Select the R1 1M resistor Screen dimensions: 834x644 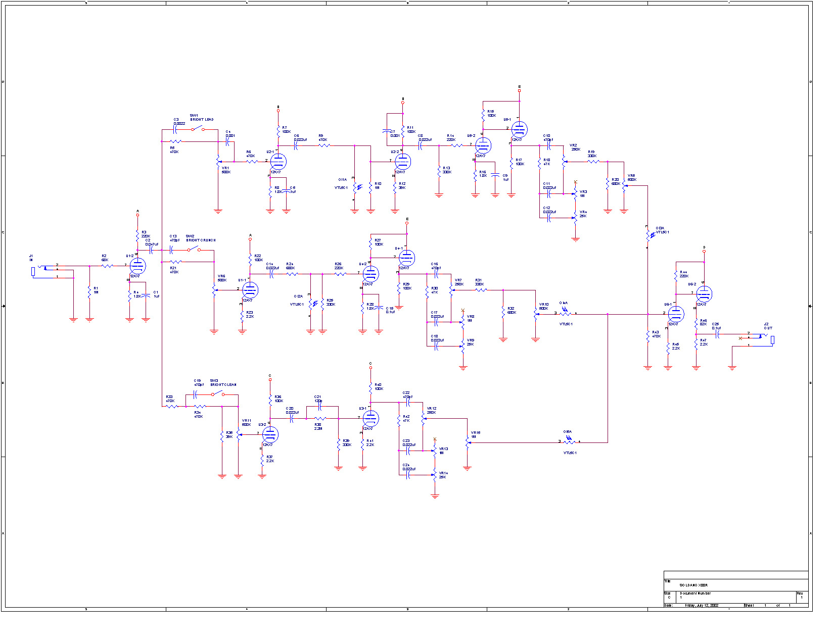89,291
